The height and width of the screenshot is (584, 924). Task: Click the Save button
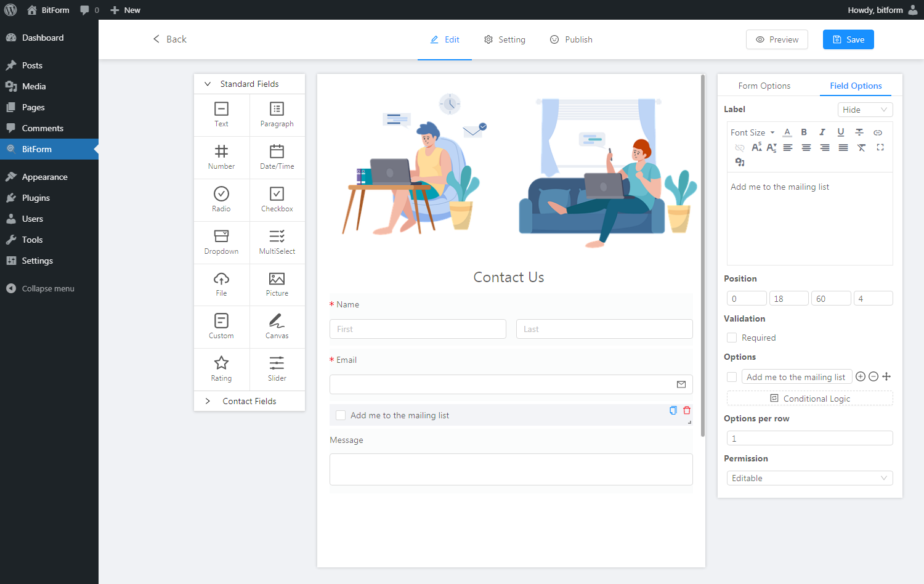point(848,39)
